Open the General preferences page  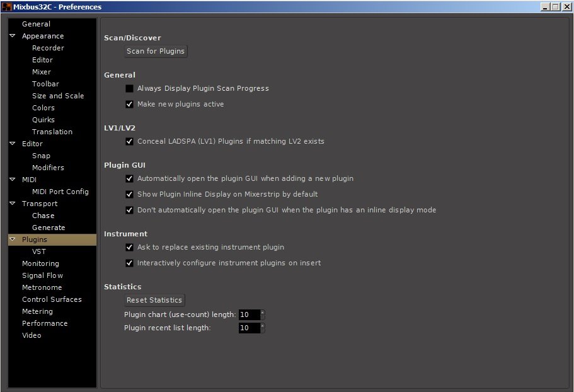click(x=37, y=24)
